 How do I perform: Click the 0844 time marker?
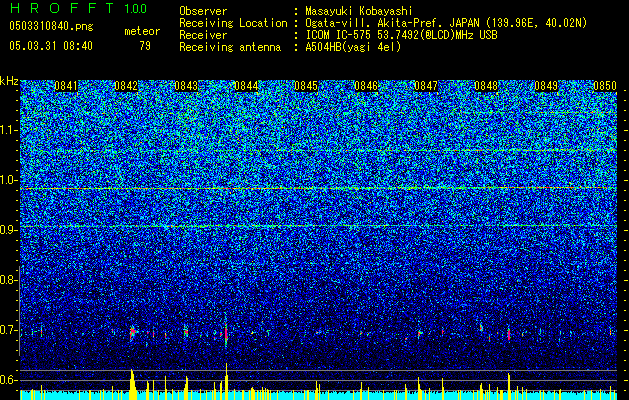point(246,86)
